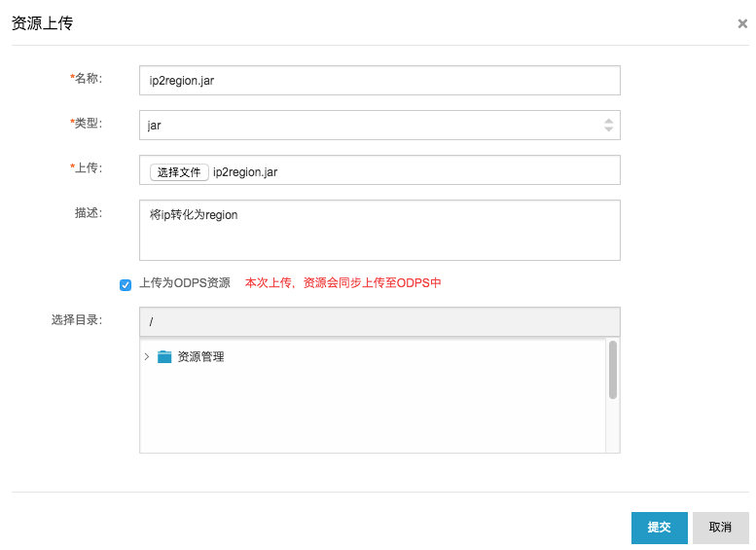The image size is (756, 550).
Task: Expand the 资源管理 folder chevron
Action: point(147,356)
